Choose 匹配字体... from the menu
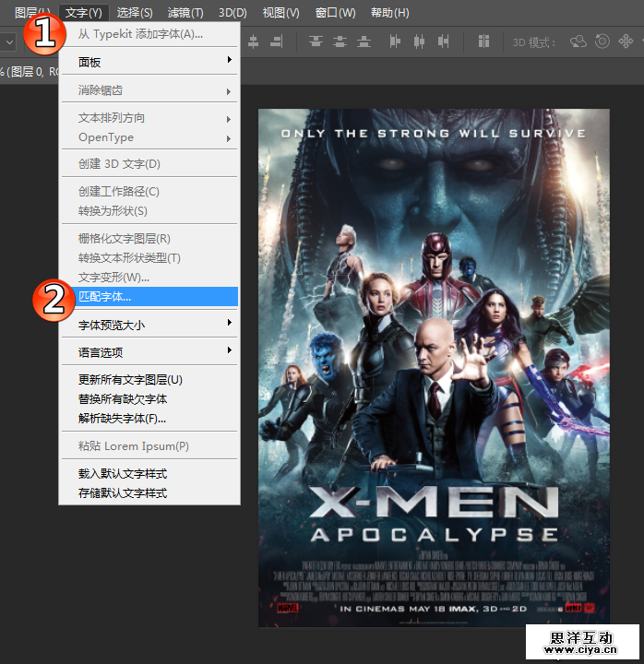The width and height of the screenshot is (644, 664). pos(148,297)
